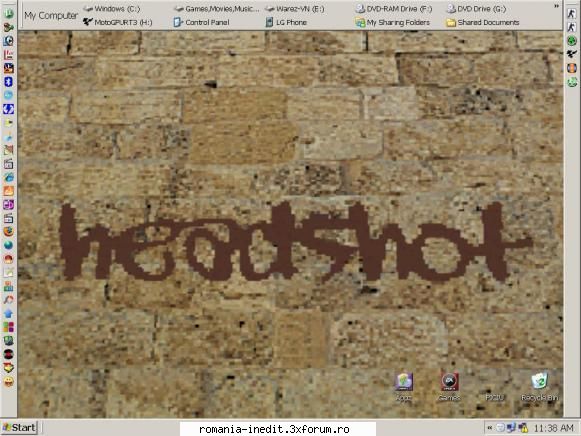The width and height of the screenshot is (581, 436).
Task: Open the Start menu
Action: tap(19, 427)
